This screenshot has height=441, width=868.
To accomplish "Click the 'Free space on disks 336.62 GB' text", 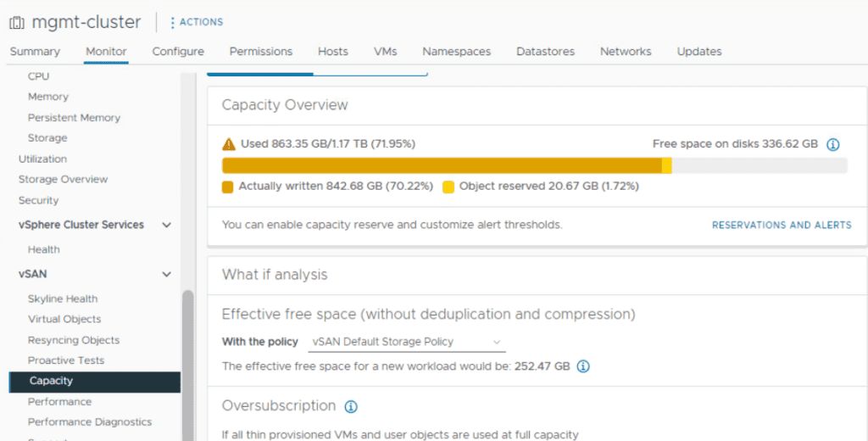I will [x=735, y=144].
